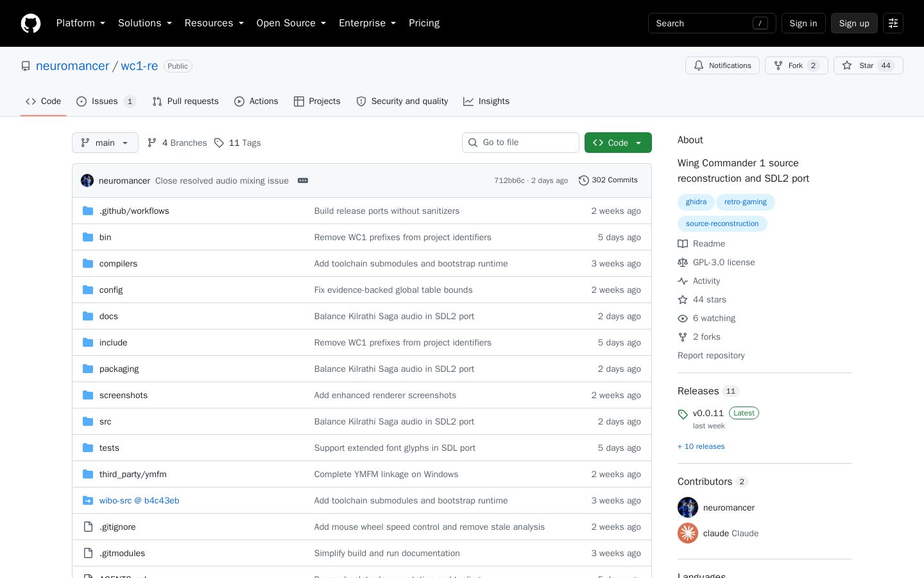Open the Actions tab

click(256, 101)
